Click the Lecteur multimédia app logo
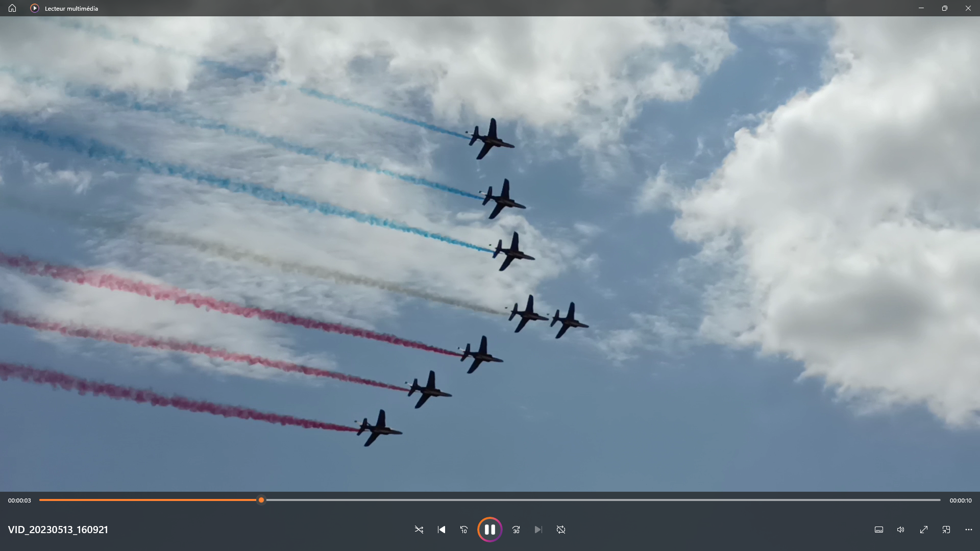The image size is (980, 551). 35,8
